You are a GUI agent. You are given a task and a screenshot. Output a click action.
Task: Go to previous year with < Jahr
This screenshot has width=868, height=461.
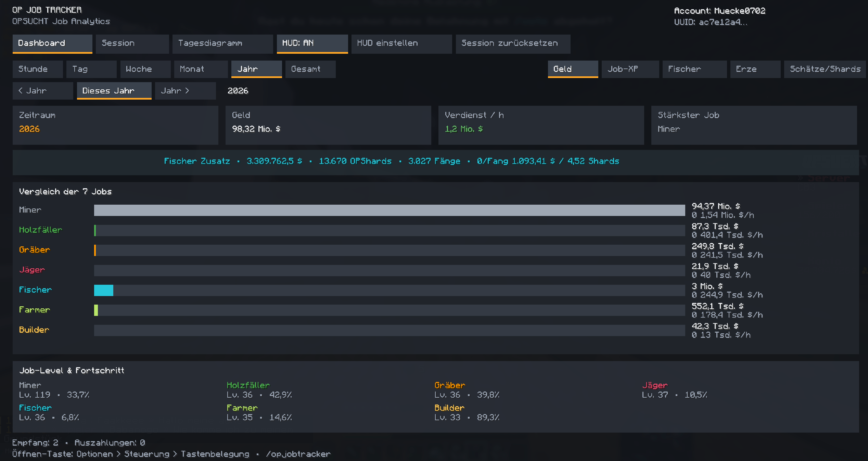[43, 91]
